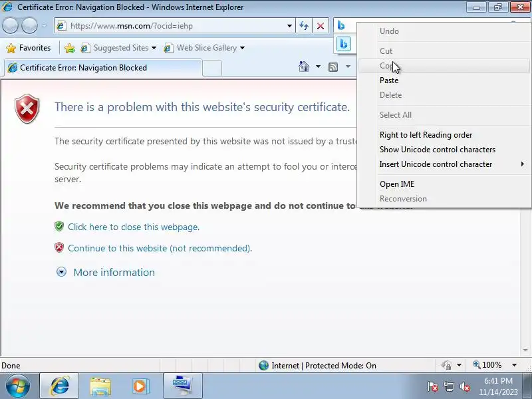Click the Stop loading X button
The height and width of the screenshot is (399, 532).
coord(321,26)
